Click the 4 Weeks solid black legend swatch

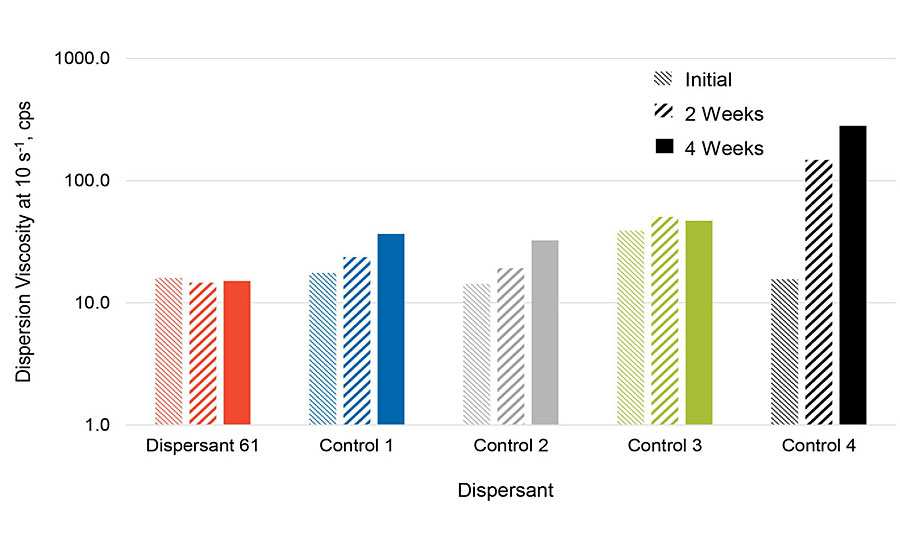click(663, 147)
